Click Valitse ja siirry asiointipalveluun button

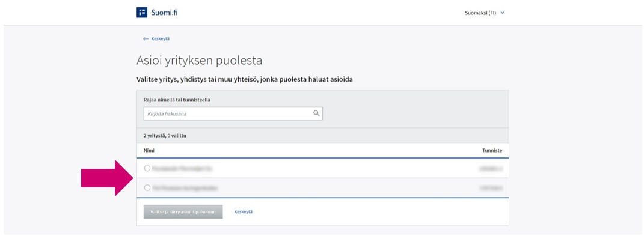[183, 212]
